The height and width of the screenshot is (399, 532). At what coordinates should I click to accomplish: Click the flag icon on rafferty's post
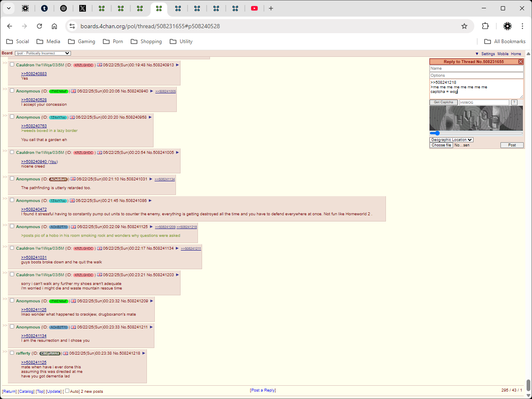(66, 353)
